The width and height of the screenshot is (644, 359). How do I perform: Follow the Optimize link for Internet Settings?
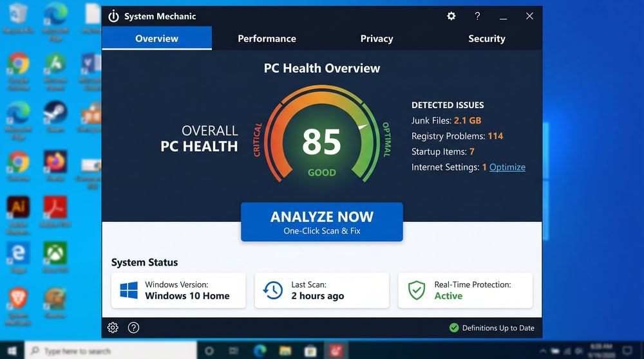point(507,167)
